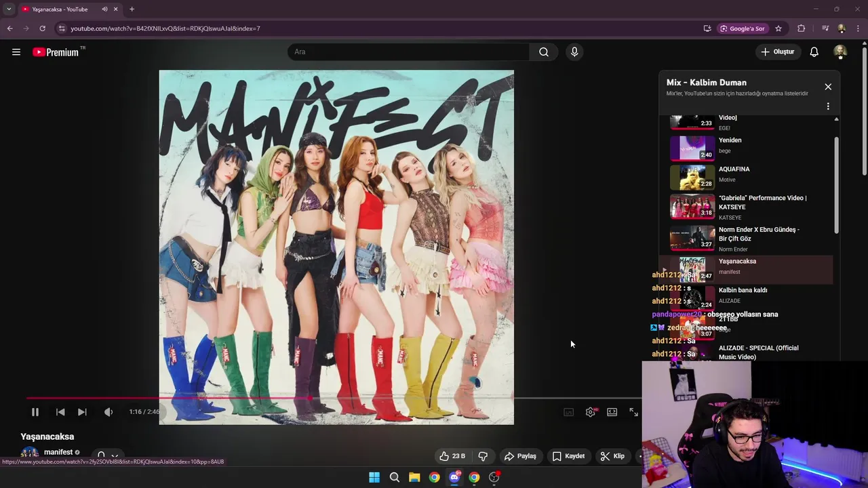Bookmark this page with the star

pyautogui.click(x=778, y=28)
